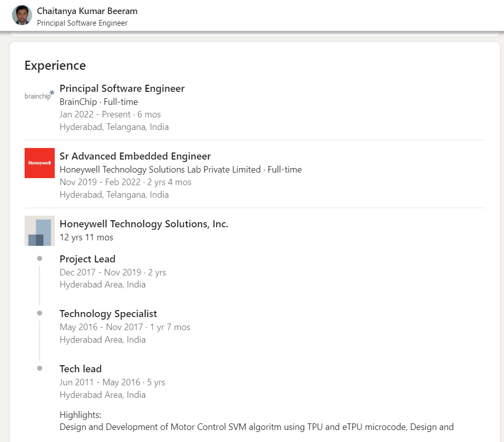Select the Technology Specialist role title
Image resolution: width=504 pixels, height=442 pixels.
pos(108,314)
